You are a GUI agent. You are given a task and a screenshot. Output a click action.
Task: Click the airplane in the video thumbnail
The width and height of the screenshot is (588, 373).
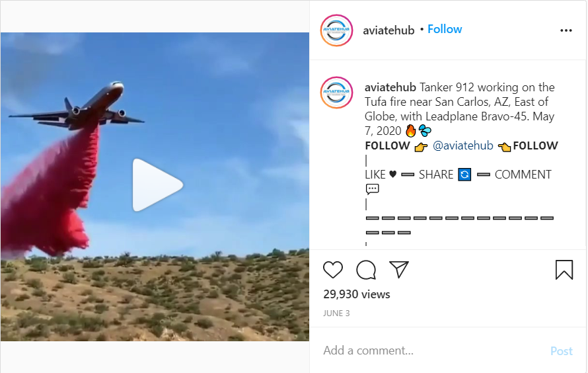click(77, 106)
